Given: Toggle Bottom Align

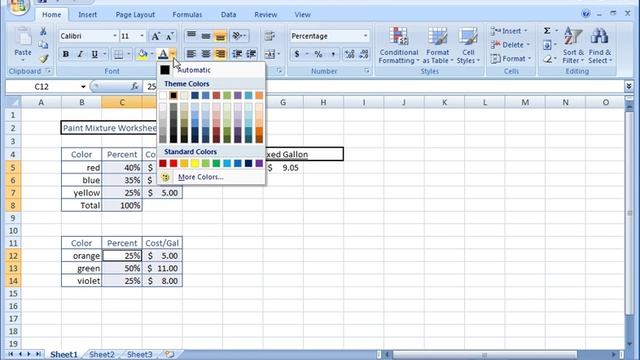Looking at the screenshot, I should pos(220,36).
